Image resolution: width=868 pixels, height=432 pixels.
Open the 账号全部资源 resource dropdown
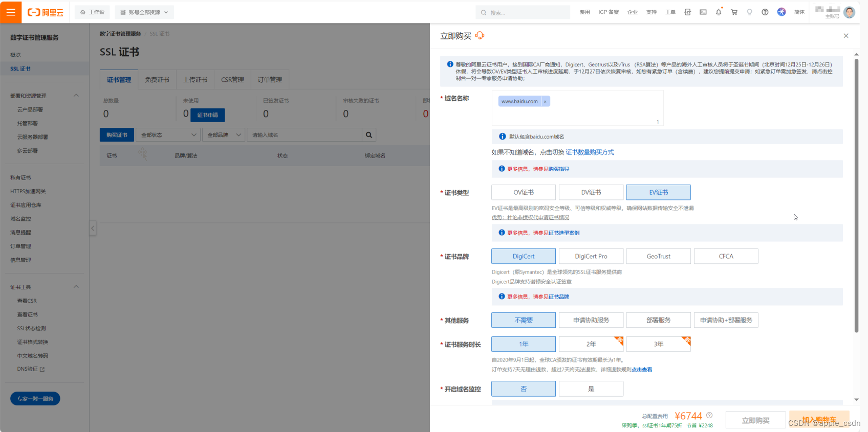click(x=144, y=12)
